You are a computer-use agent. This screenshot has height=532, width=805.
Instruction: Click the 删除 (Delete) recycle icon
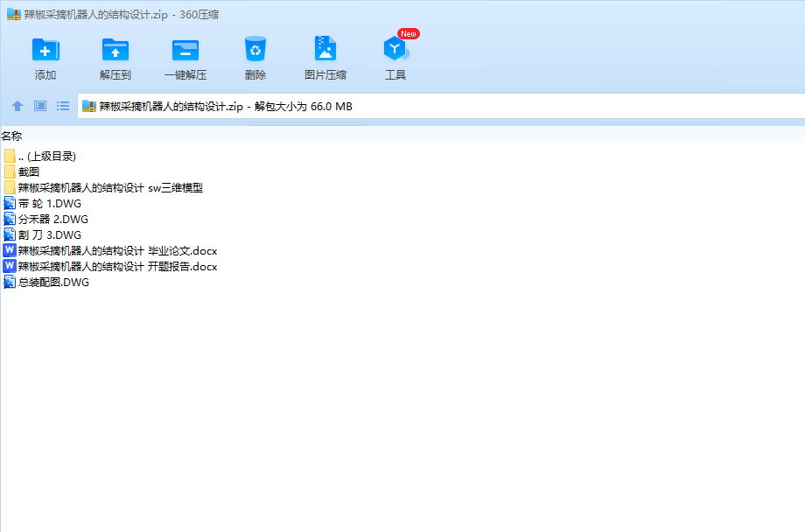point(255,49)
